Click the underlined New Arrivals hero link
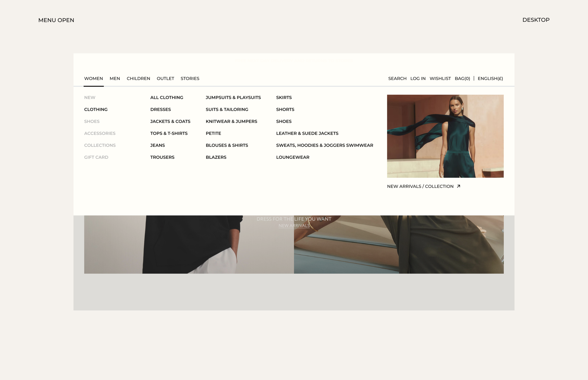Screen dimensions: 588x380 pos(294,226)
